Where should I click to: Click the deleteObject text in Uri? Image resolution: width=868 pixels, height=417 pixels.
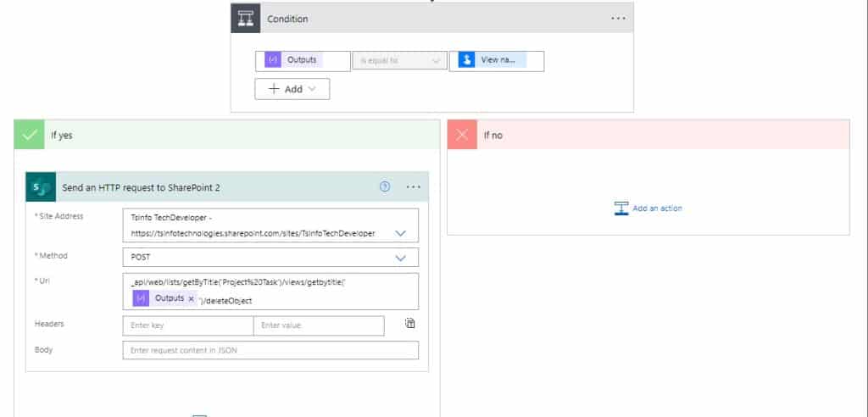(x=228, y=300)
